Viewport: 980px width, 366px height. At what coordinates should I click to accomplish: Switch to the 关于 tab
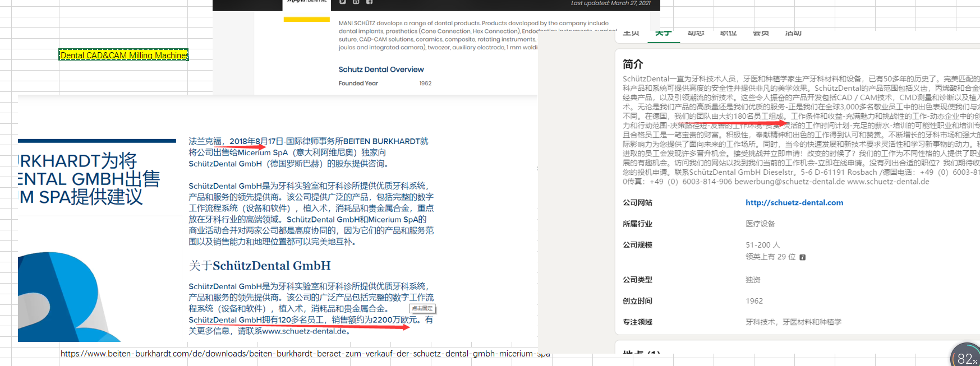664,34
